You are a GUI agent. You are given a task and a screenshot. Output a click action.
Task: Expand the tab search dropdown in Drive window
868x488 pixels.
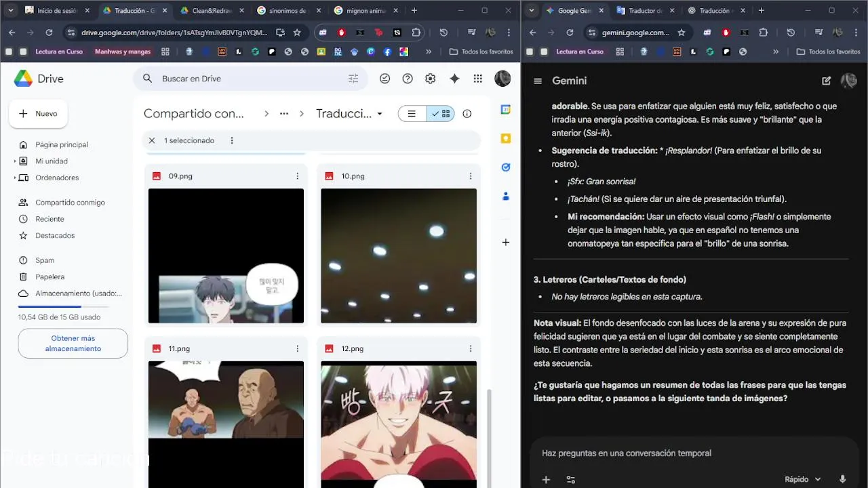12,10
